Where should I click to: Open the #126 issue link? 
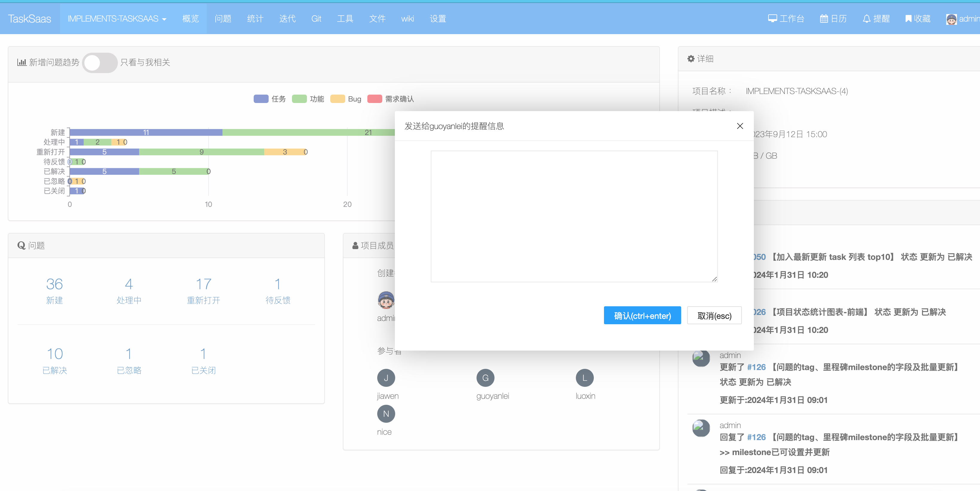[756, 367]
